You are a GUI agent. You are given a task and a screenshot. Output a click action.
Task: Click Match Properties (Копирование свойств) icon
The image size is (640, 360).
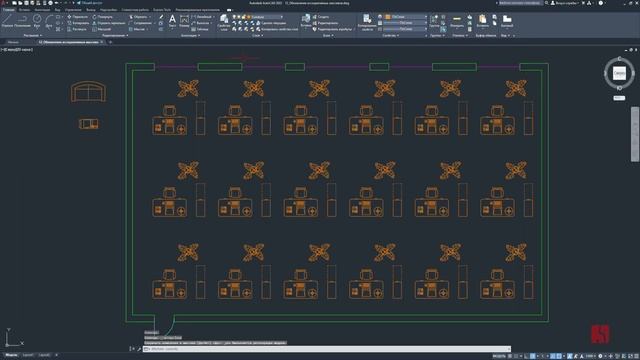pos(367,22)
